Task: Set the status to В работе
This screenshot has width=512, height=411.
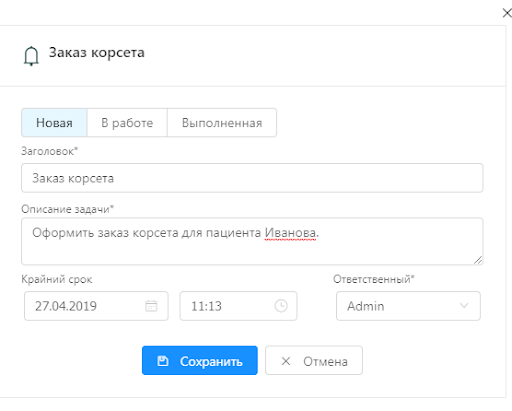Action: pyautogui.click(x=127, y=123)
